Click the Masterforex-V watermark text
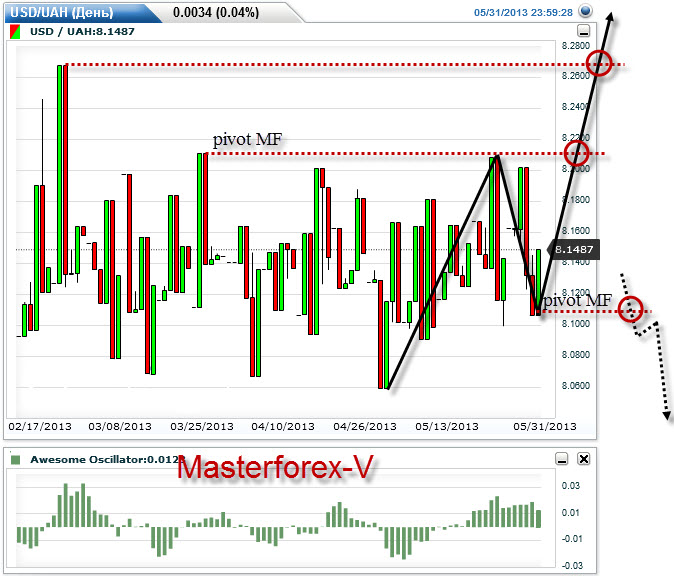 tap(275, 467)
